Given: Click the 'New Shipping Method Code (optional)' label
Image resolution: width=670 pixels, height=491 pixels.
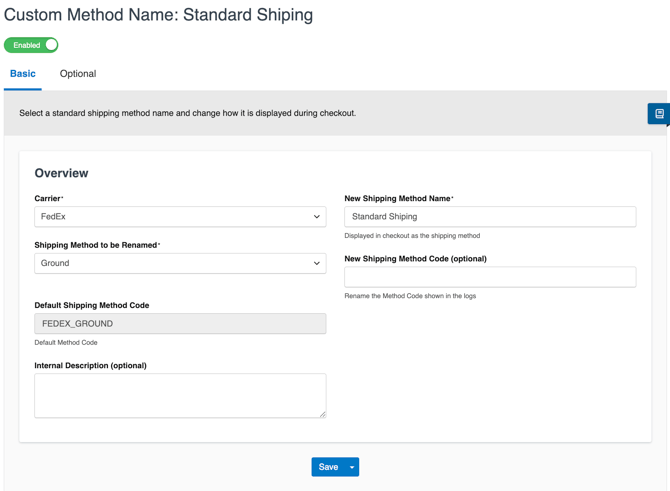Looking at the screenshot, I should click(x=416, y=259).
